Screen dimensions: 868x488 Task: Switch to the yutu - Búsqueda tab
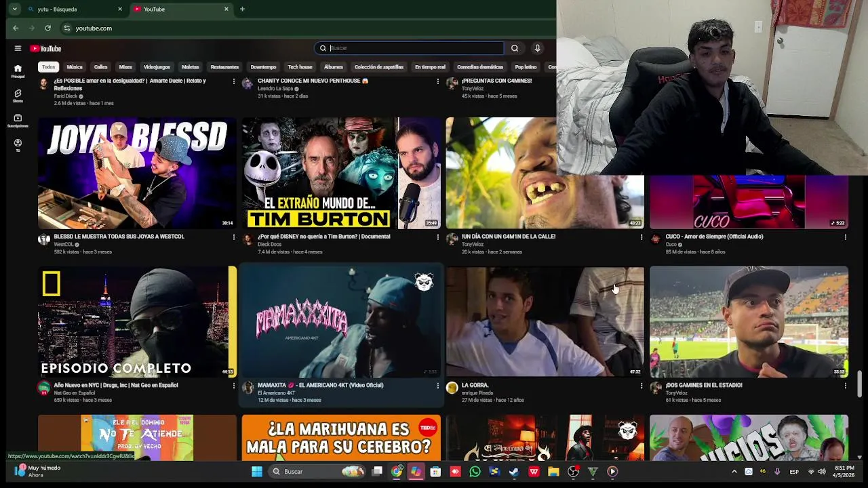(75, 9)
